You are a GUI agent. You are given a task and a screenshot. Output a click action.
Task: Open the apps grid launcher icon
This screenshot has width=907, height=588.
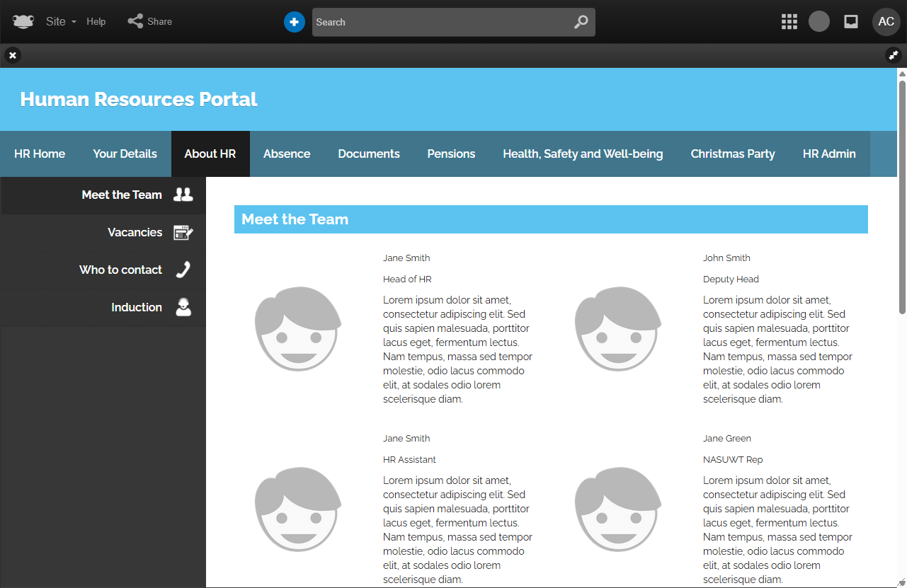pyautogui.click(x=789, y=21)
